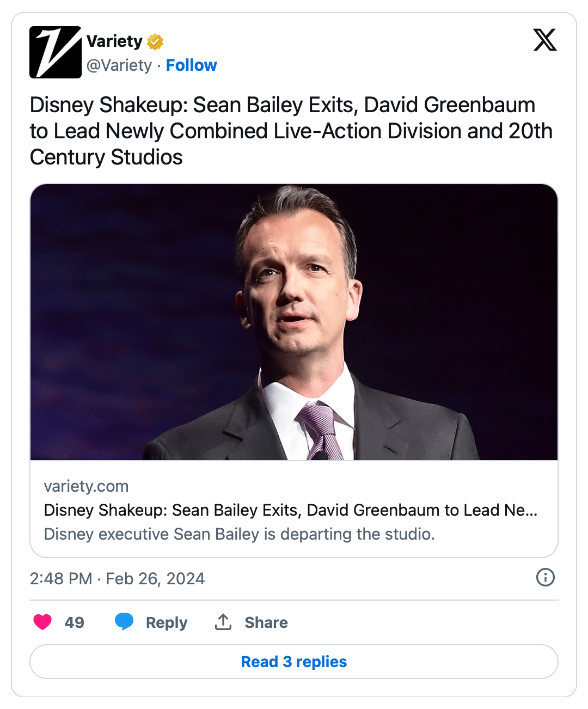The width and height of the screenshot is (588, 709).
Task: Click the share arrow icon
Action: (x=223, y=622)
